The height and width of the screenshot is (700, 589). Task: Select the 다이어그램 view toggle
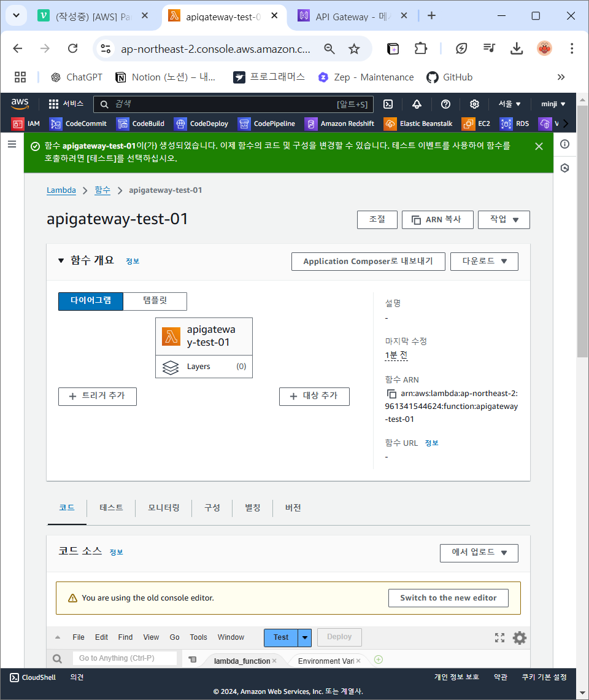91,301
